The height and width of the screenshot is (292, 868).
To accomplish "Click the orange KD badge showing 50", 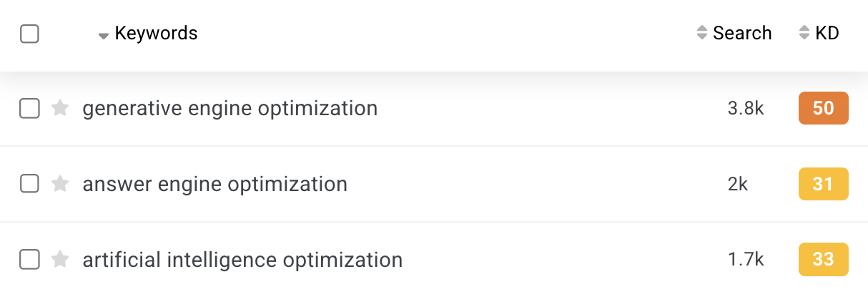I will click(824, 109).
